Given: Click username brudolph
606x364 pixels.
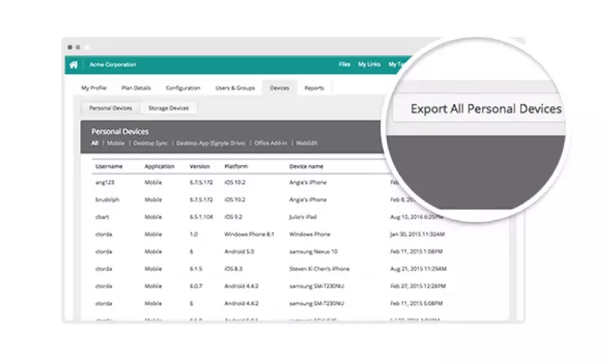Looking at the screenshot, I should [107, 199].
